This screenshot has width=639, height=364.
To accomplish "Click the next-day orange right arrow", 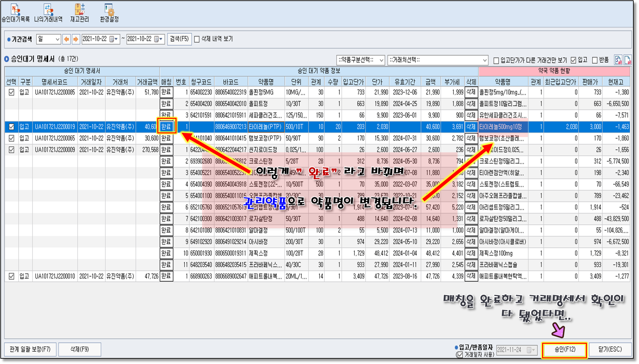I will [x=76, y=39].
